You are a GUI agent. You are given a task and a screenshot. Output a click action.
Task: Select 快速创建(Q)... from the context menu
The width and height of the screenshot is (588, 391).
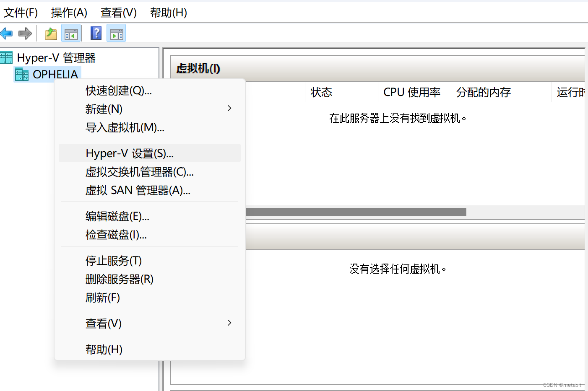click(x=150, y=91)
